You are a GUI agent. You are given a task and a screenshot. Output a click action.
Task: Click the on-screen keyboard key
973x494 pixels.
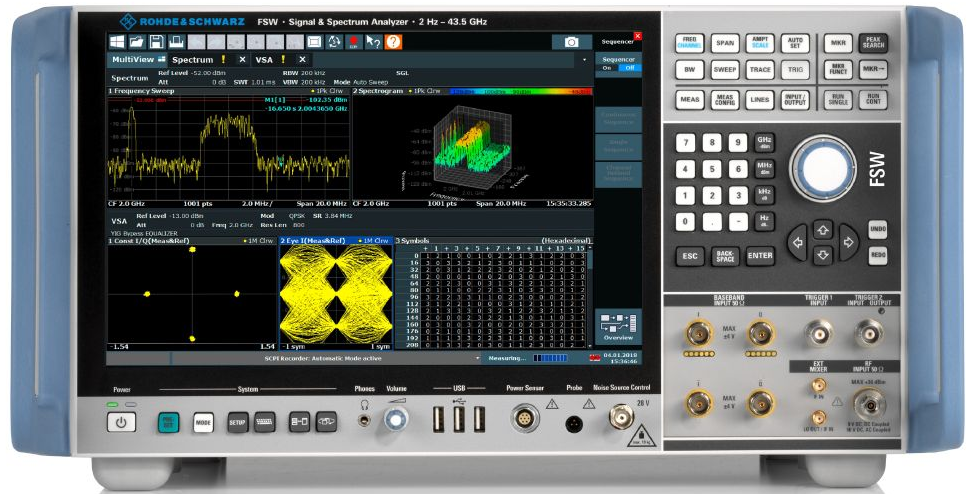pos(265,423)
